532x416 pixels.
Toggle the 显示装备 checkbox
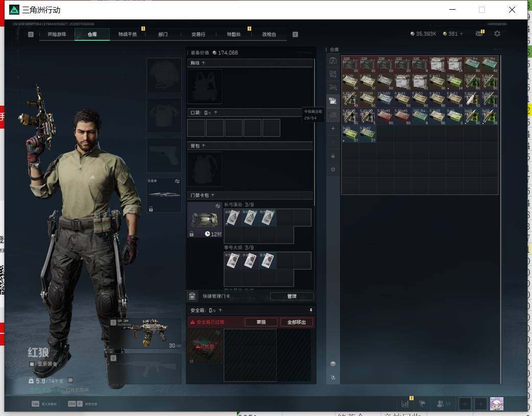tap(32, 364)
